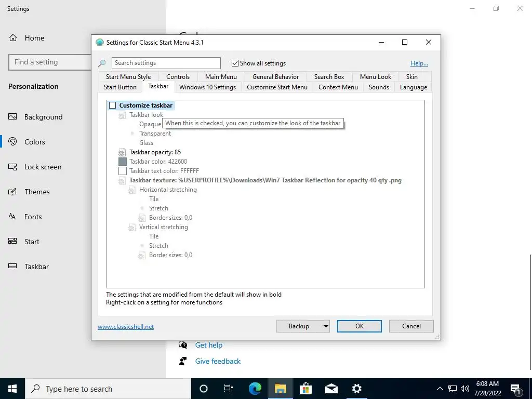Switch to Settings gear app on taskbar
Screen dimensions: 532x399
(356, 389)
